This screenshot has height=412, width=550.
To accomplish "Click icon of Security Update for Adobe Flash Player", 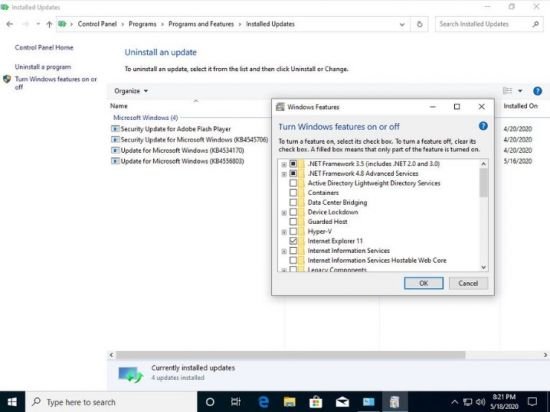I will 115,129.
